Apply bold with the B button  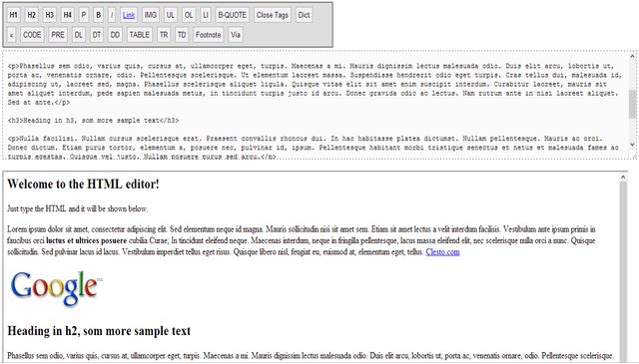click(98, 15)
